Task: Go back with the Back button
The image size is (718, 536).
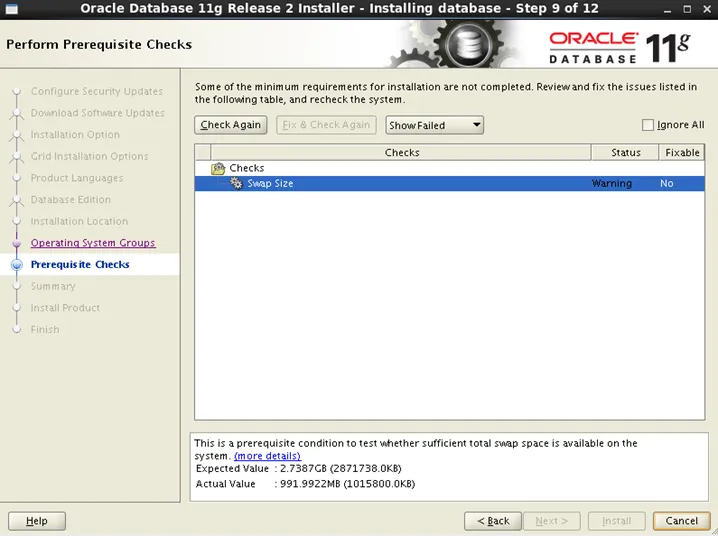Action: (x=493, y=521)
